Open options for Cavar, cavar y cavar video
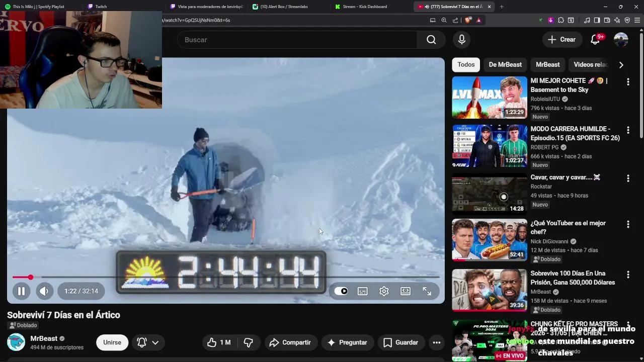Viewport: 644px width, 362px height. click(628, 178)
